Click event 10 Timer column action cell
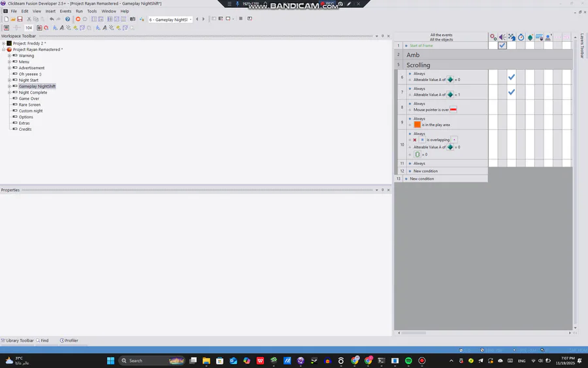This screenshot has height=368, width=588. pos(521,144)
